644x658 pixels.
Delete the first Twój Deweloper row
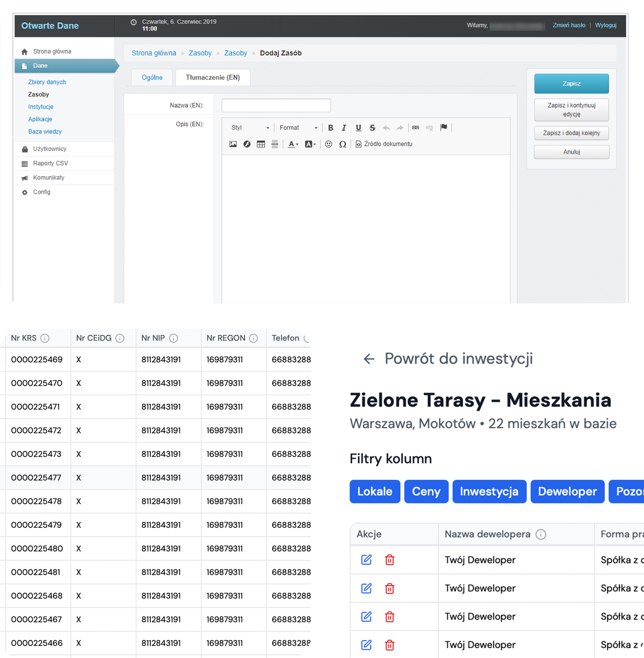pyautogui.click(x=389, y=560)
